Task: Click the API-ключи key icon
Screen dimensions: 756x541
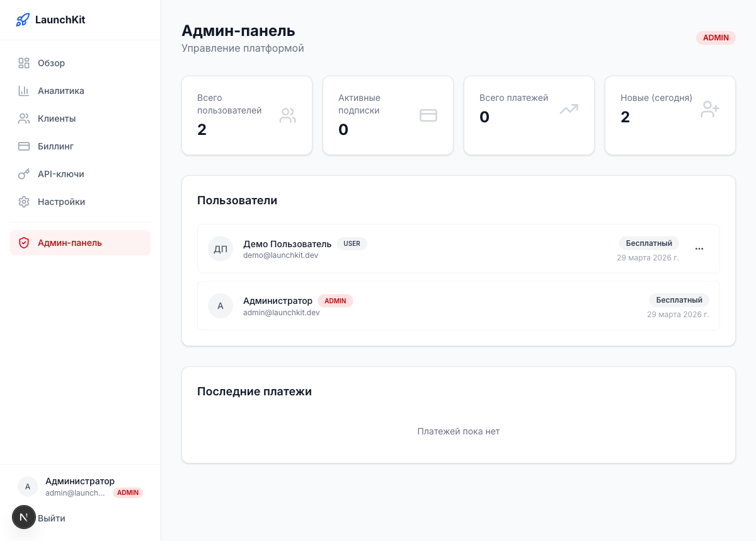Action: [24, 174]
